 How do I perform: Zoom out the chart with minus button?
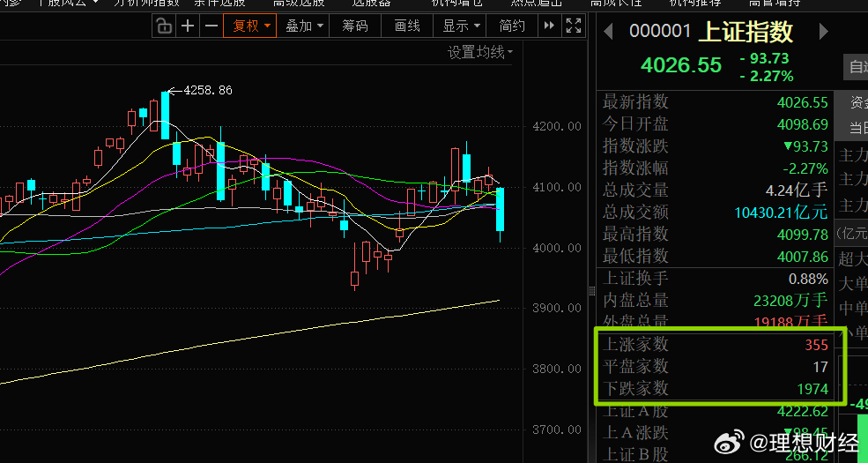click(211, 26)
